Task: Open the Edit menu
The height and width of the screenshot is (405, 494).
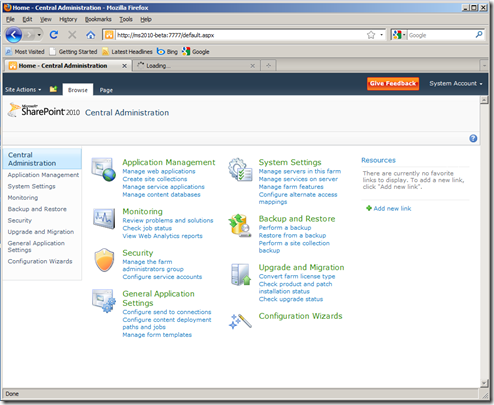Action: coord(27,19)
